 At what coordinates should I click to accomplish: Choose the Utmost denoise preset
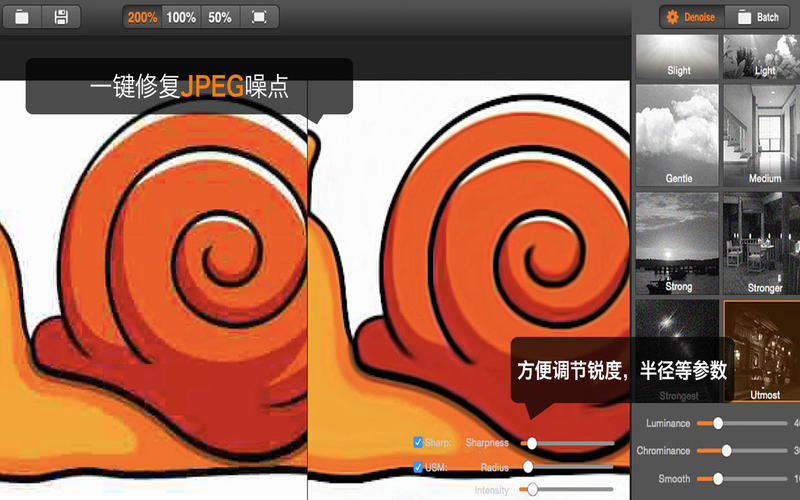coord(762,351)
